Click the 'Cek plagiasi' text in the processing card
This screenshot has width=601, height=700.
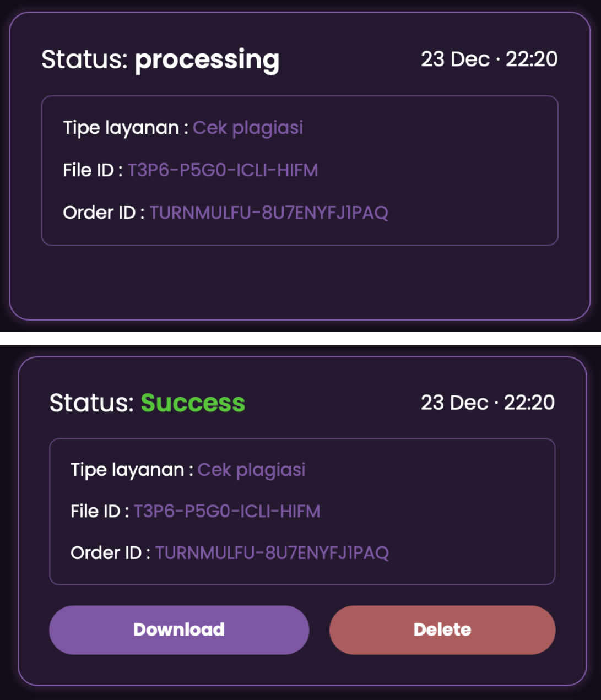(x=248, y=128)
